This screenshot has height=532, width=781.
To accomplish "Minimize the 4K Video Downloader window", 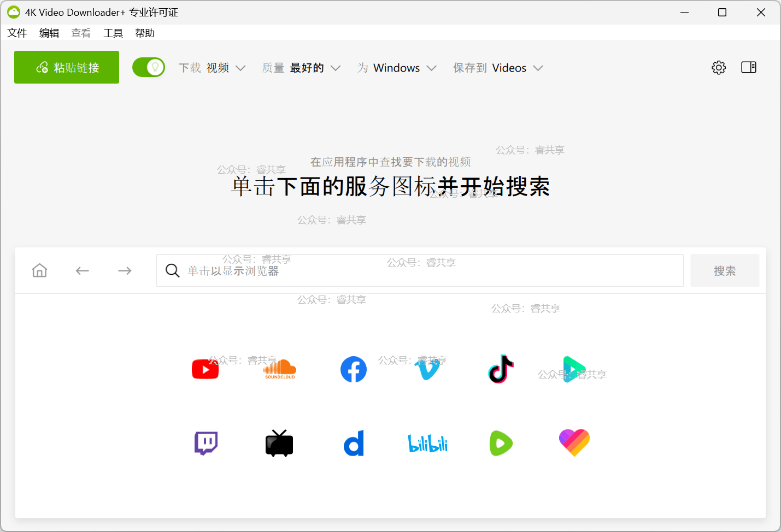I will (684, 12).
